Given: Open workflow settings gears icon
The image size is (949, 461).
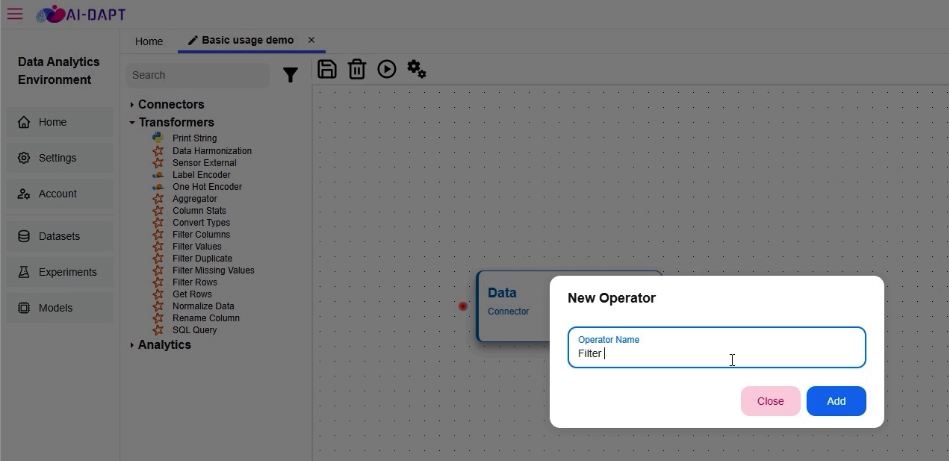Looking at the screenshot, I should [417, 69].
